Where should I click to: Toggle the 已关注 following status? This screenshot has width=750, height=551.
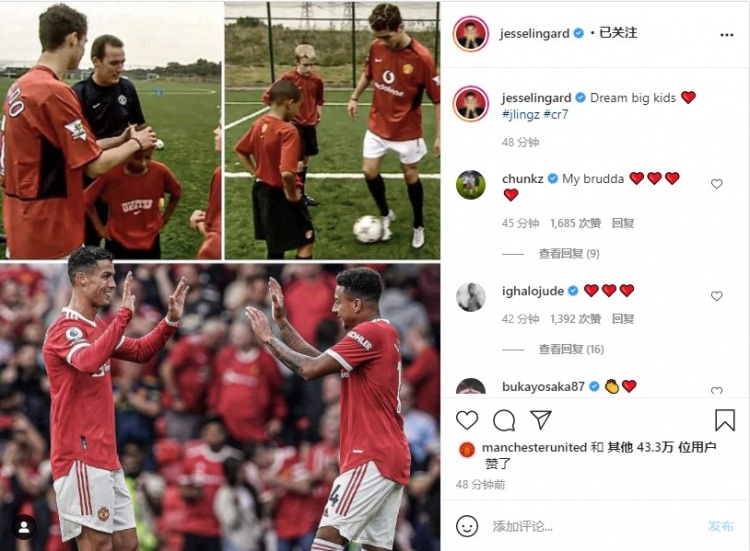[618, 33]
